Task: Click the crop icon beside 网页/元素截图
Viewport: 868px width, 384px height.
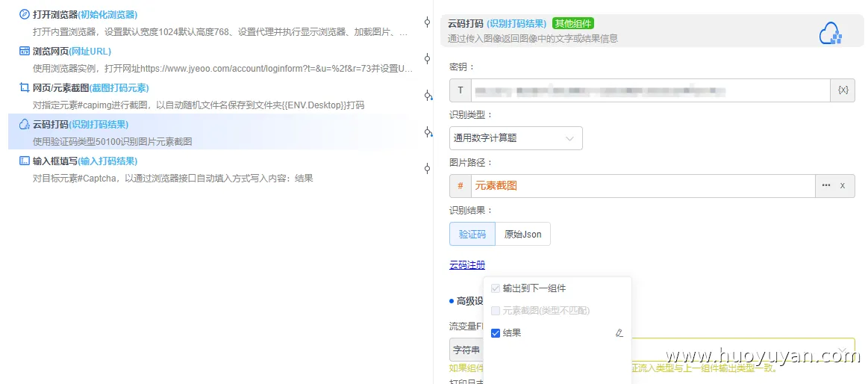Action: (x=25, y=87)
